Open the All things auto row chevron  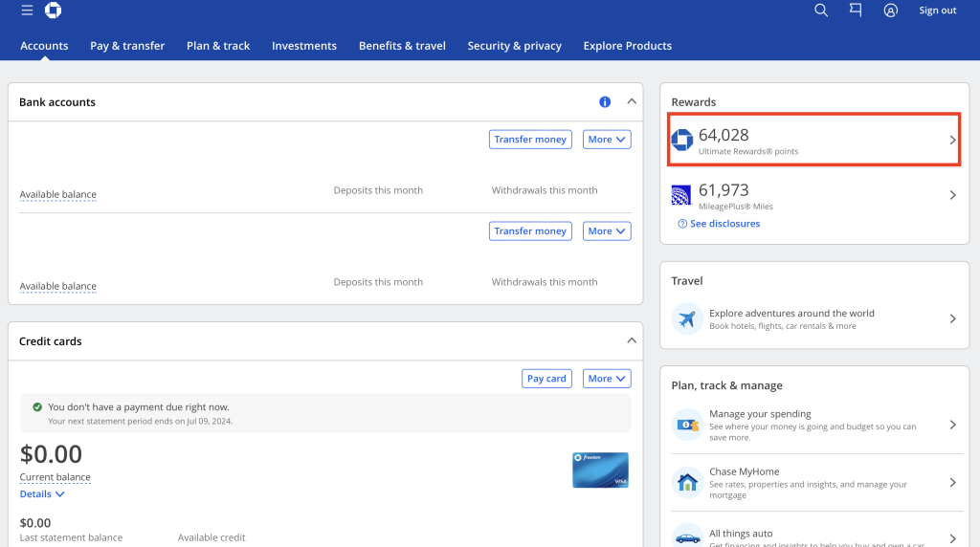tap(952, 538)
